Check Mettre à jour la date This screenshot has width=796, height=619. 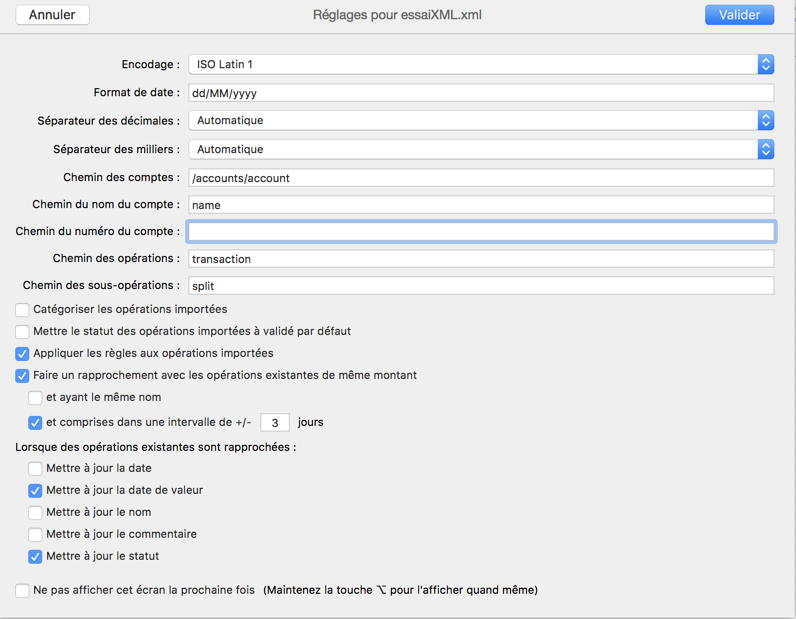[x=35, y=469]
